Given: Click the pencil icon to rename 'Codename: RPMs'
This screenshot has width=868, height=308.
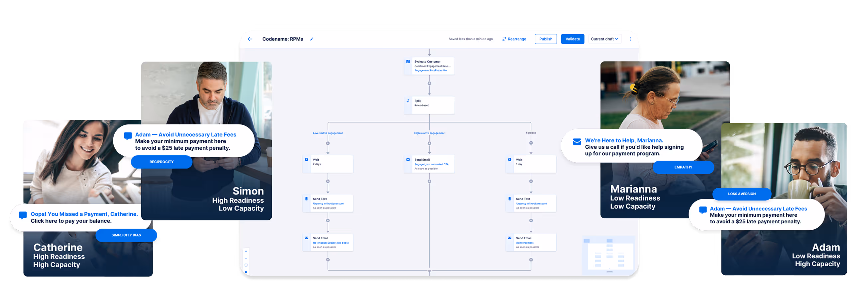Looking at the screenshot, I should tap(312, 39).
